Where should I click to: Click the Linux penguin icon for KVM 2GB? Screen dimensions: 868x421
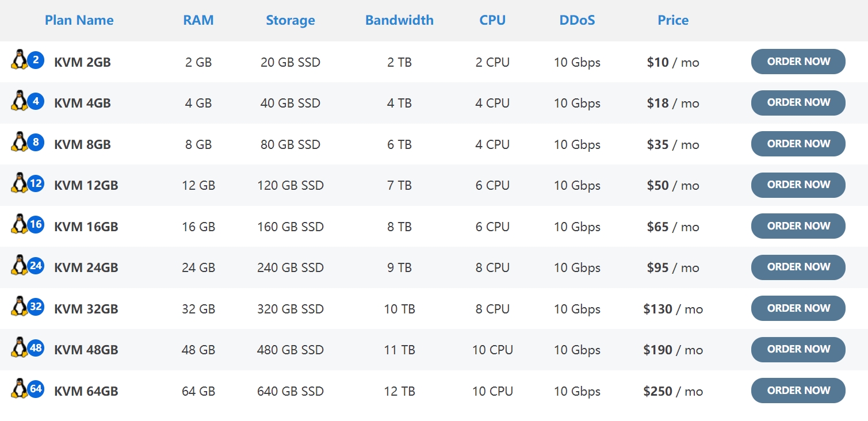[19, 59]
